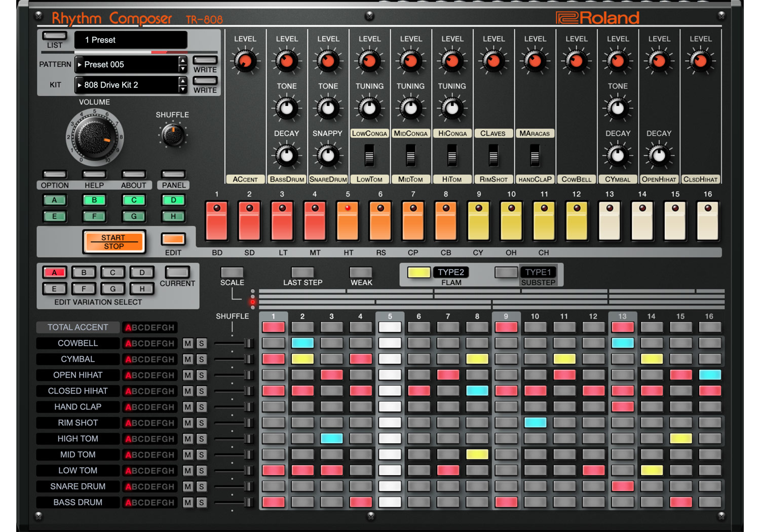Mute the HAND CLAP track

click(188, 407)
